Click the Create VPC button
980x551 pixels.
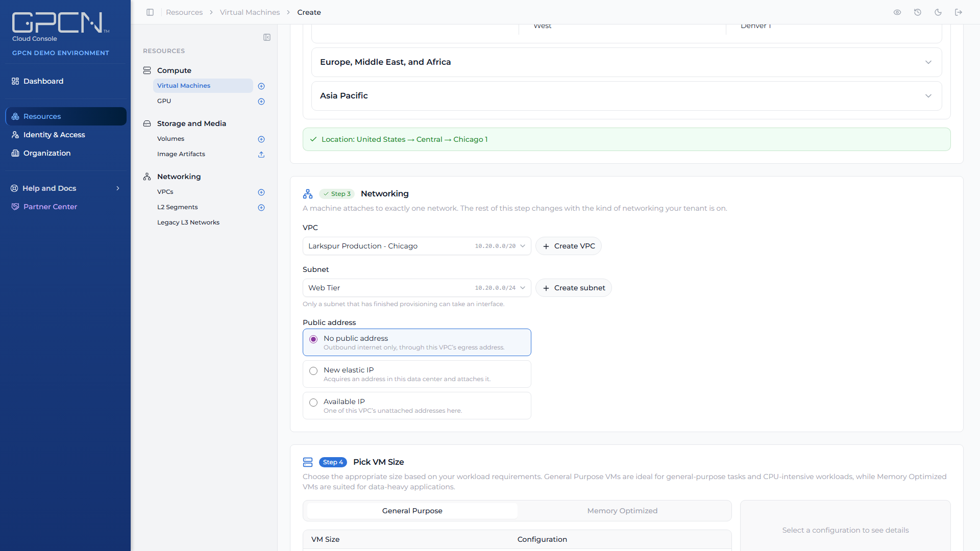point(569,246)
